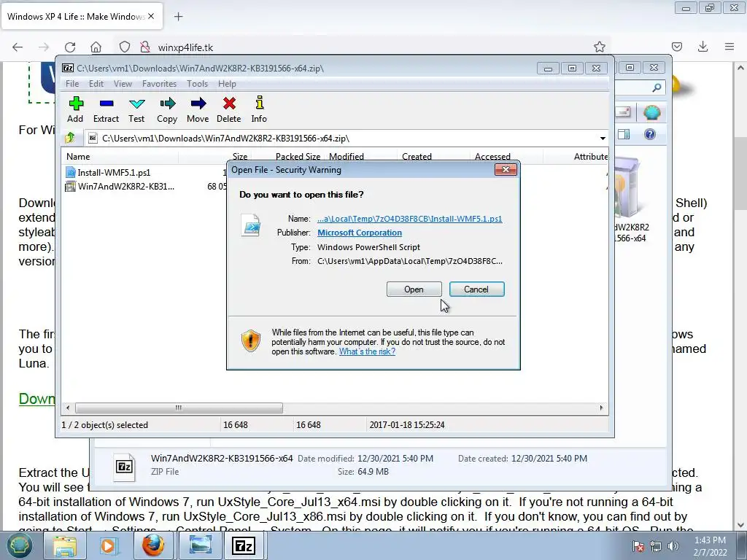Viewport: 747px width, 560px height.
Task: Click the tracking protection shield icon
Action: (124, 47)
